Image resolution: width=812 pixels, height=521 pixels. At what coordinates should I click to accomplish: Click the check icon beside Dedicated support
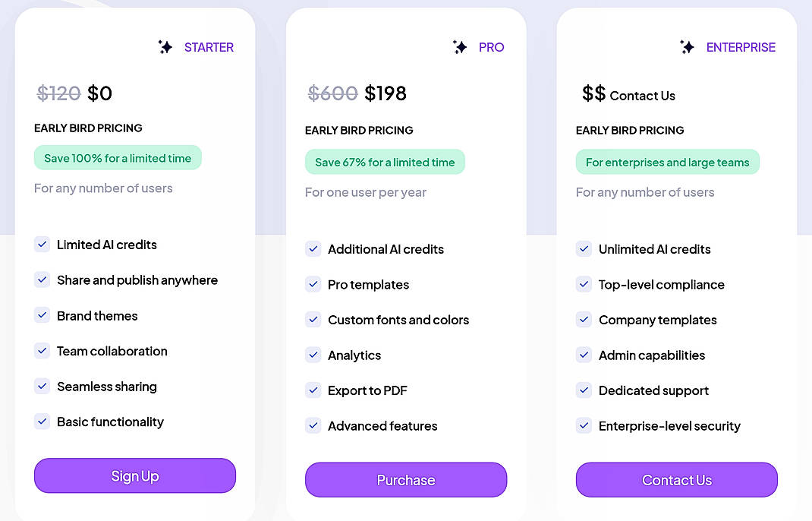coord(584,390)
